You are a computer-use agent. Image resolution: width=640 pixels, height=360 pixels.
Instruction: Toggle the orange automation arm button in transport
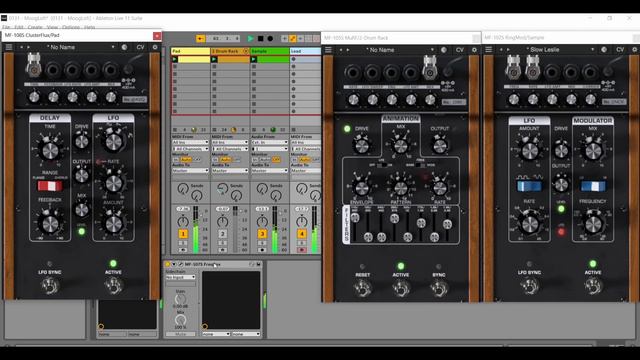pos(293,38)
